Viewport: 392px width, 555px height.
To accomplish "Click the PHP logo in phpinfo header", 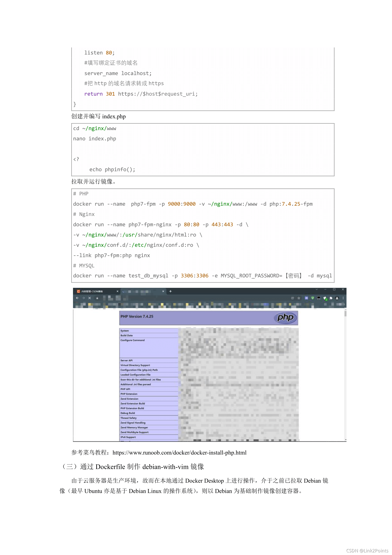I will 285,317.
